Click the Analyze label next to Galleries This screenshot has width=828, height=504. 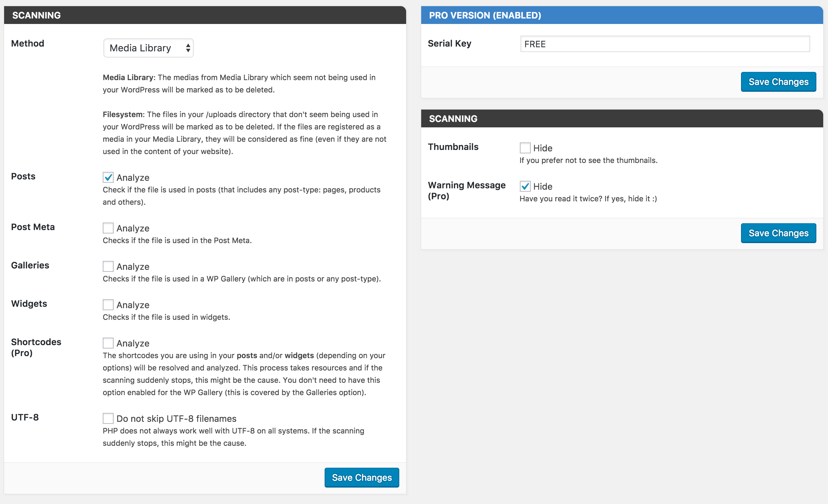coord(133,267)
